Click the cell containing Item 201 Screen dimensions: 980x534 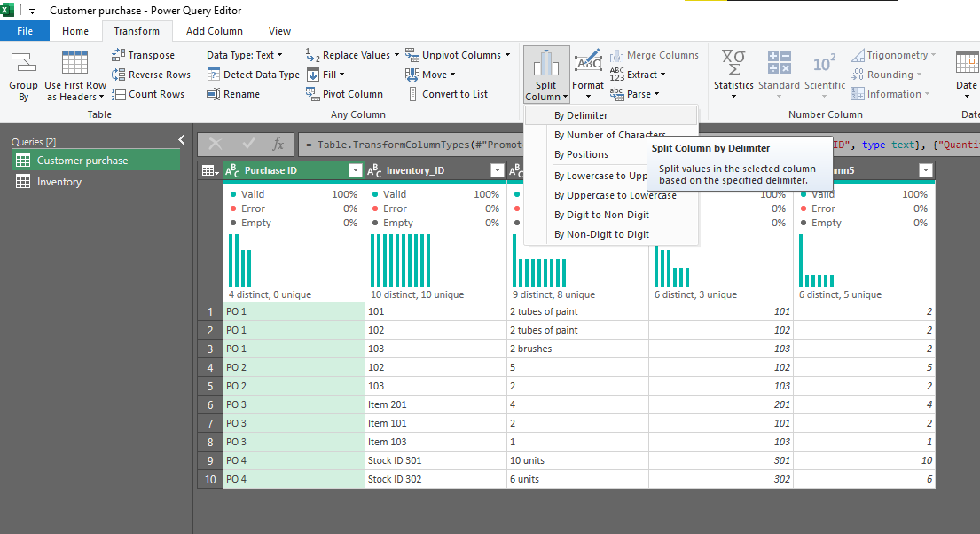point(435,404)
